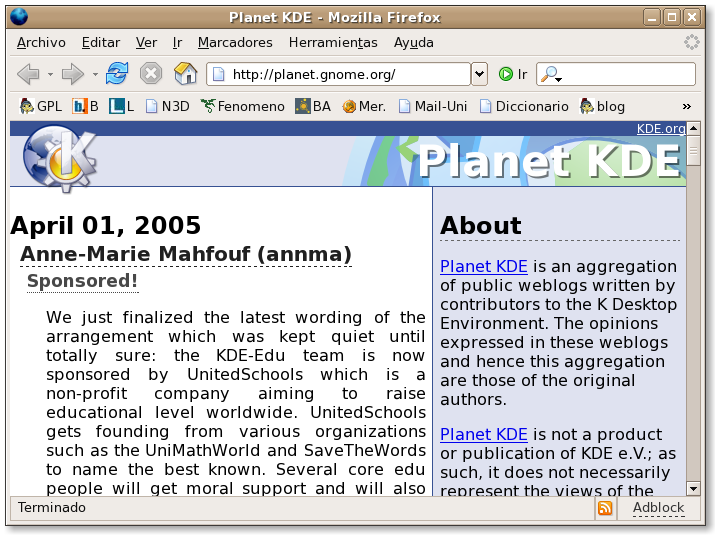Click the KDE gear logo in banner
This screenshot has height=535, width=715.
[x=58, y=156]
